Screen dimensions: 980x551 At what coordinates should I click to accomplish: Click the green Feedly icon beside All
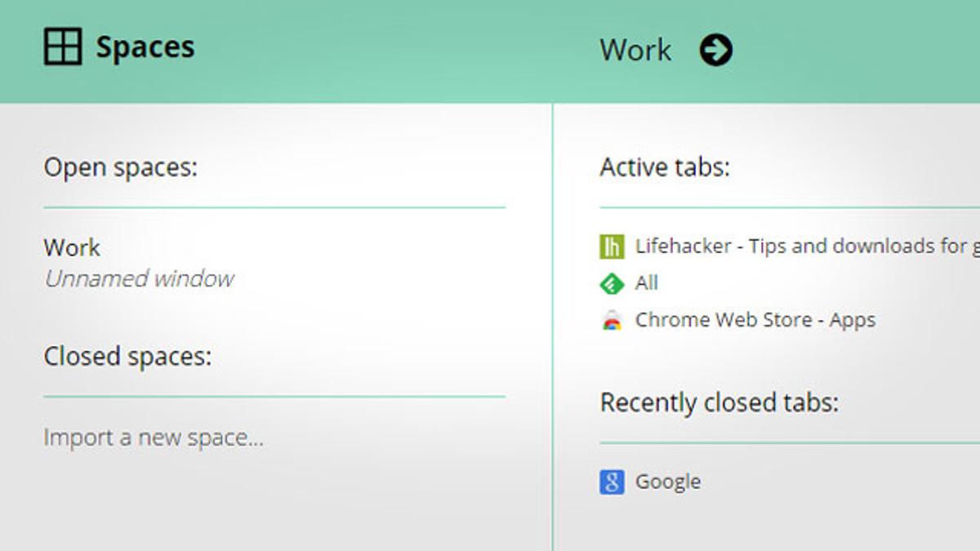(x=612, y=283)
